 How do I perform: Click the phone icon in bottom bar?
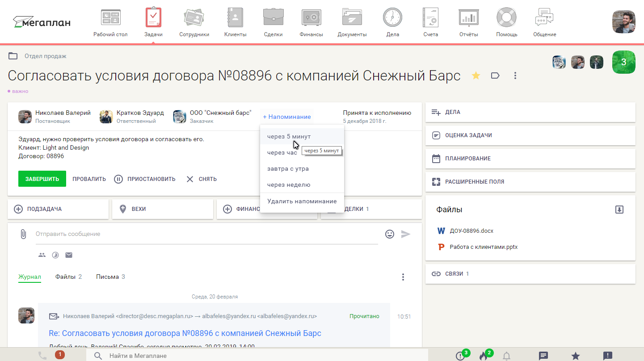(42, 356)
